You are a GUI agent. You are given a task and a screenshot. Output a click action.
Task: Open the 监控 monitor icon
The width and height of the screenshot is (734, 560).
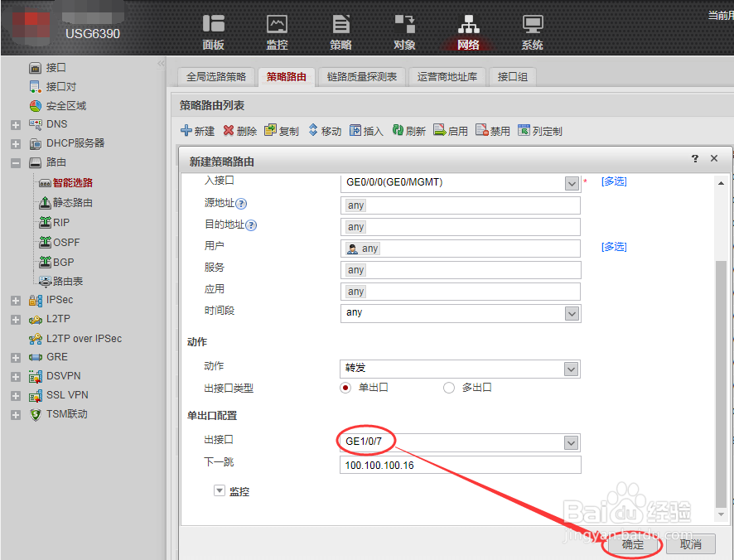278,24
